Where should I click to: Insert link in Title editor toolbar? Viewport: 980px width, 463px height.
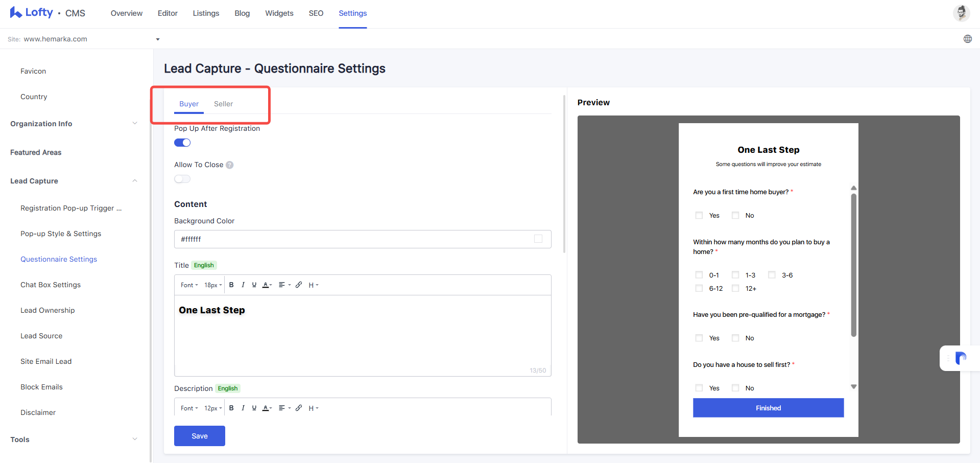coord(299,285)
